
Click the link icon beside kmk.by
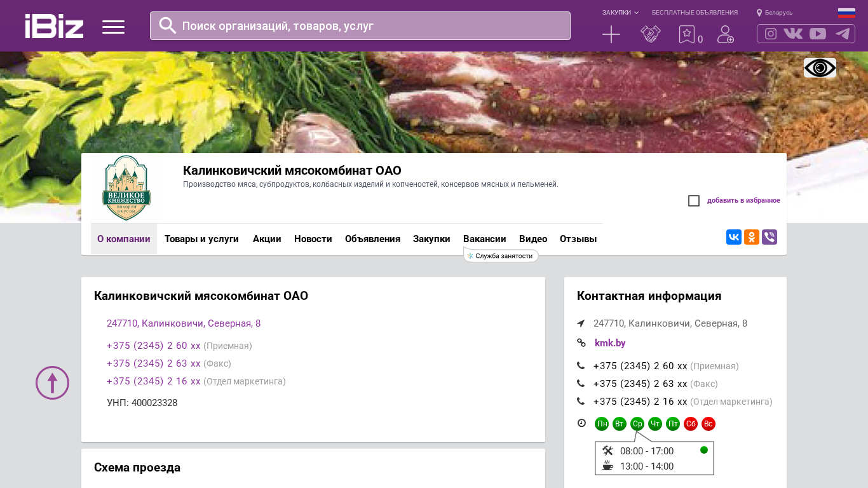pyautogui.click(x=581, y=343)
